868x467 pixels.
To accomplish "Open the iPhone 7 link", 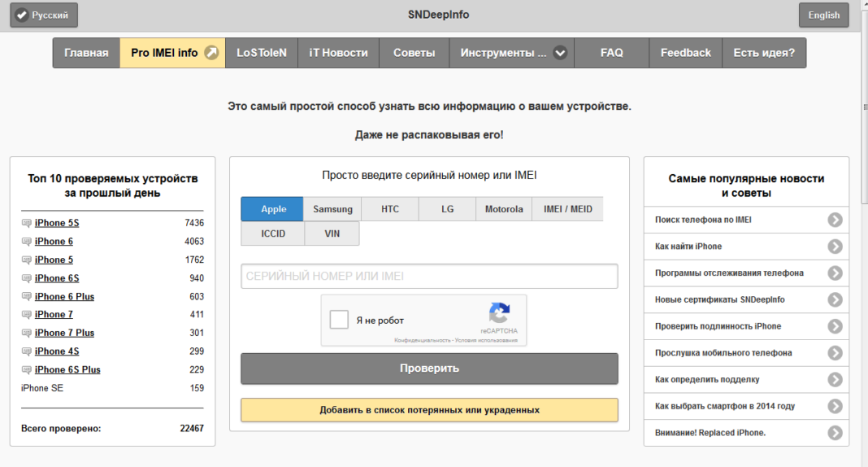I will [x=54, y=314].
